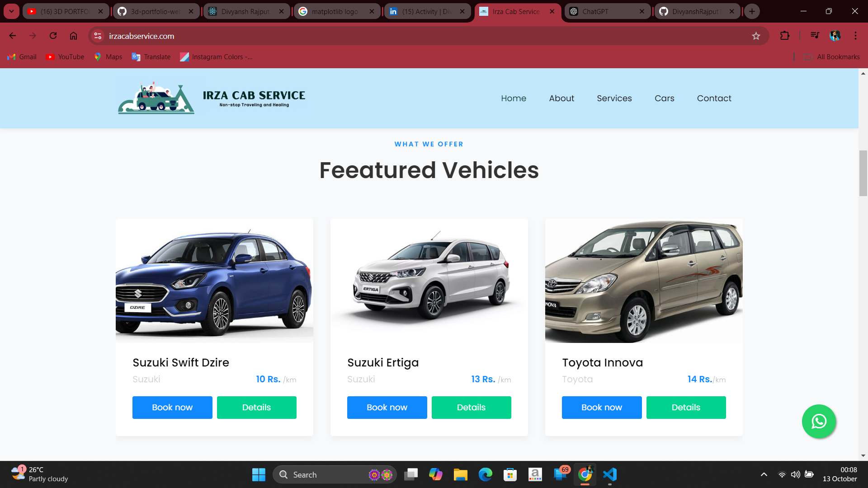The height and width of the screenshot is (488, 868).
Task: Click the battery icon in system tray
Action: [x=810, y=474]
